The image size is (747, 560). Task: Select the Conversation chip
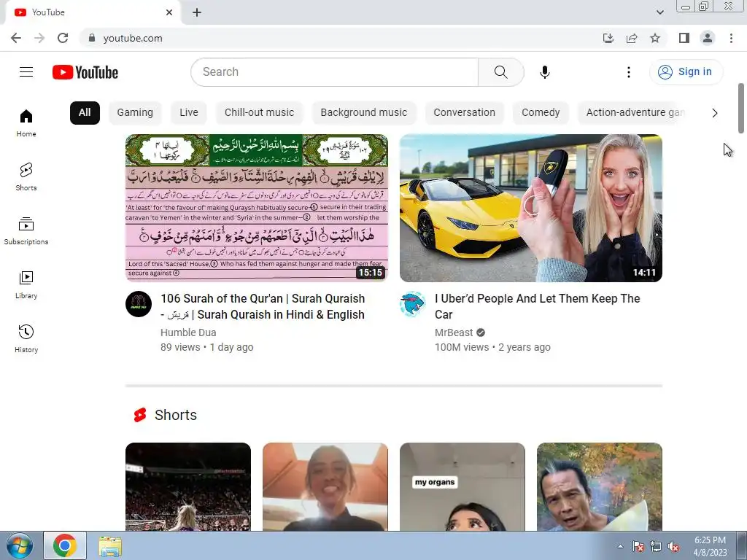pyautogui.click(x=465, y=113)
